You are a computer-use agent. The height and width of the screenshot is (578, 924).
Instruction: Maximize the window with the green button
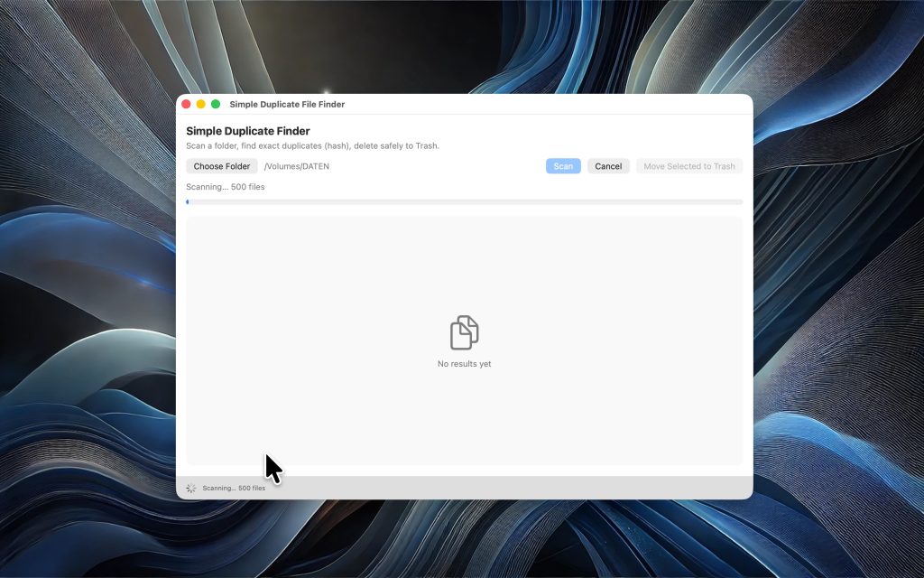click(216, 105)
